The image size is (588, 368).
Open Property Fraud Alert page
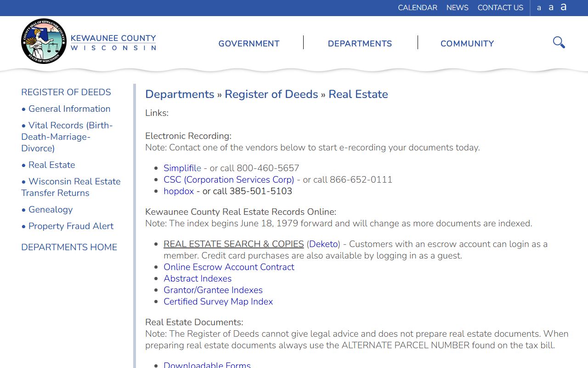point(71,226)
